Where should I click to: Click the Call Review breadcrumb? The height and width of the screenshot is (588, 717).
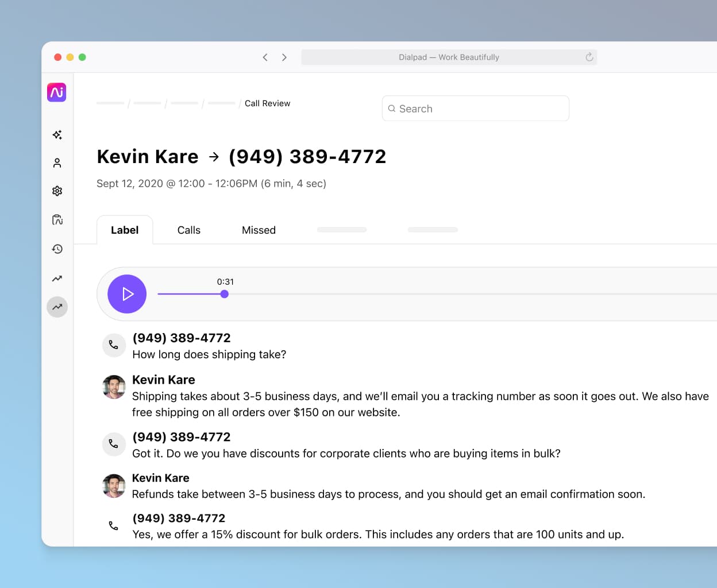(267, 103)
